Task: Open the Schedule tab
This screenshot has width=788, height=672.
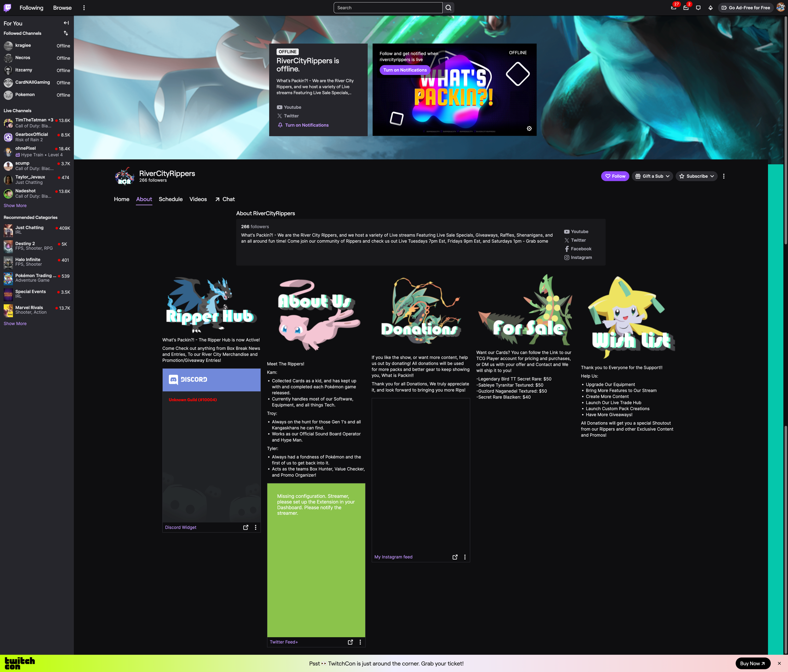Action: pos(171,199)
